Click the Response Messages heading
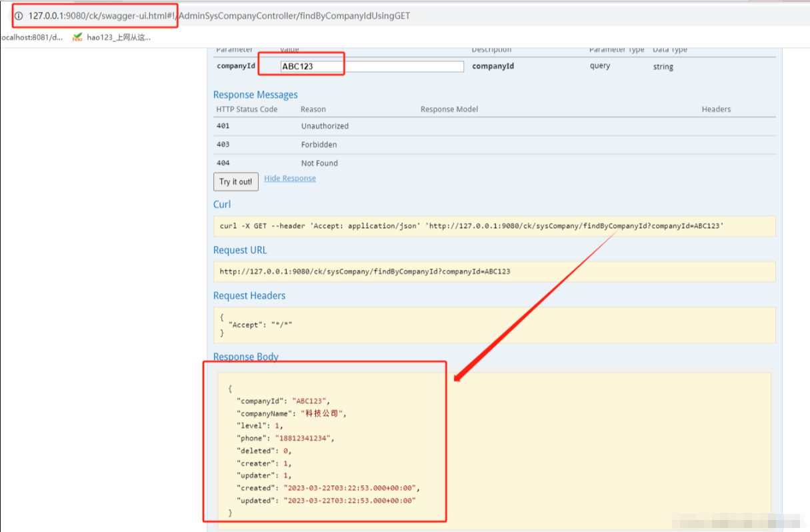Viewport: 810px width, 532px height. 255,95
